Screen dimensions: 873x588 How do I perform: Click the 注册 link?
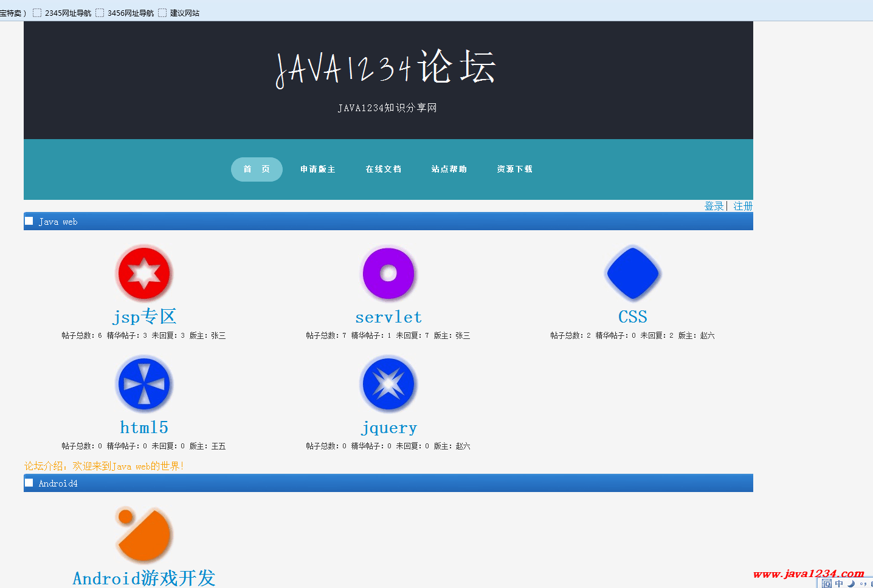tap(743, 206)
